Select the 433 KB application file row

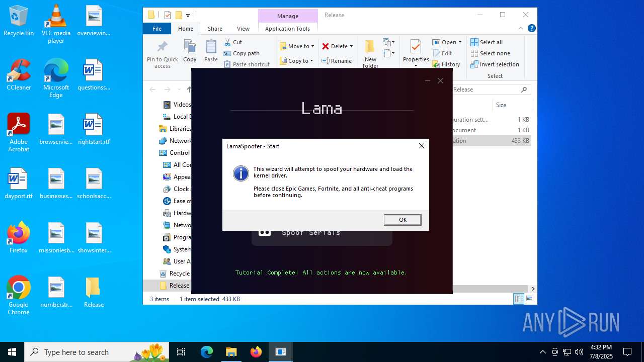pyautogui.click(x=492, y=141)
